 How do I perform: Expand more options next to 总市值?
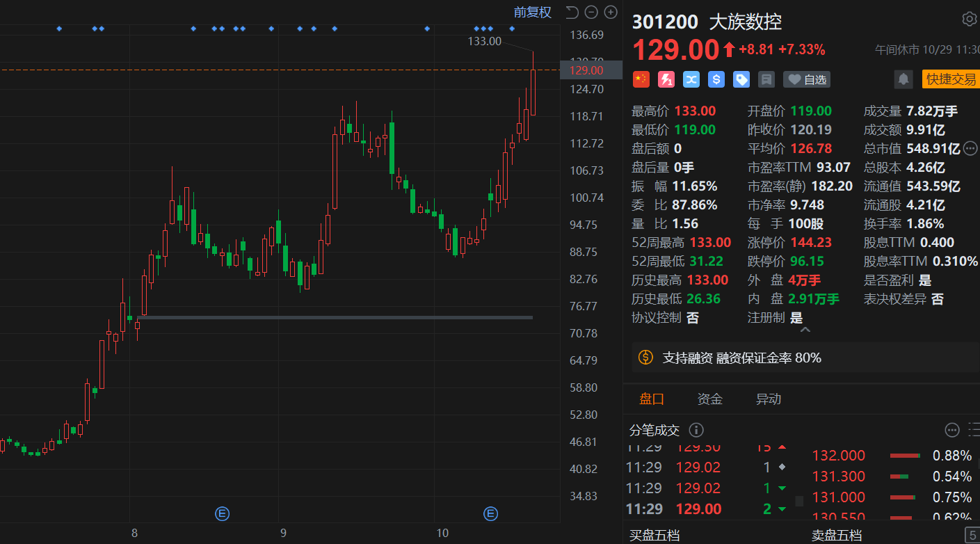point(970,148)
